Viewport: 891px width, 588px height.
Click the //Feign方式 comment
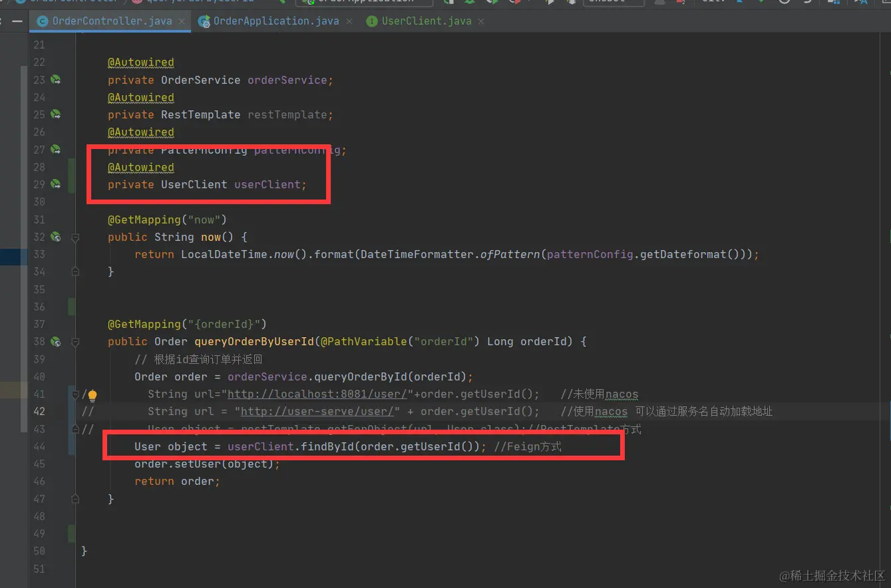tap(528, 446)
